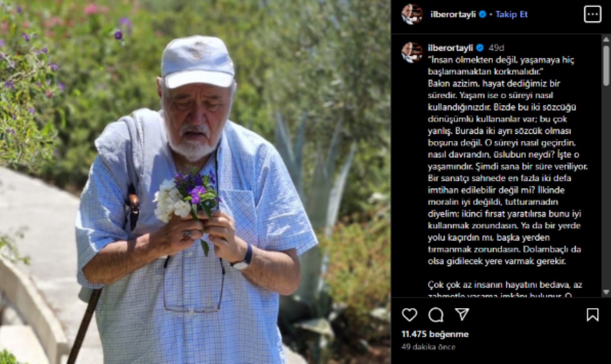Follow the account via Takip Et
The image size is (611, 364).
coord(511,14)
